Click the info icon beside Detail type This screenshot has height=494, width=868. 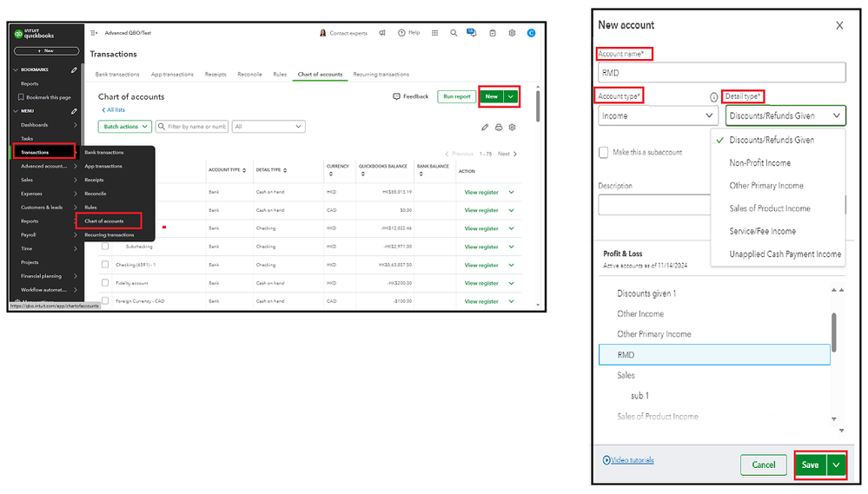tap(713, 97)
